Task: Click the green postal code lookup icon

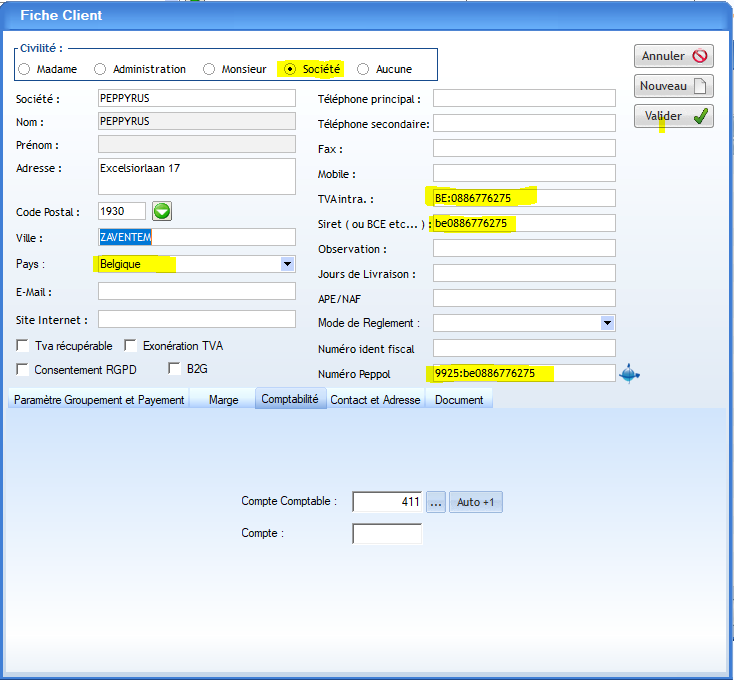Action: coord(162,211)
